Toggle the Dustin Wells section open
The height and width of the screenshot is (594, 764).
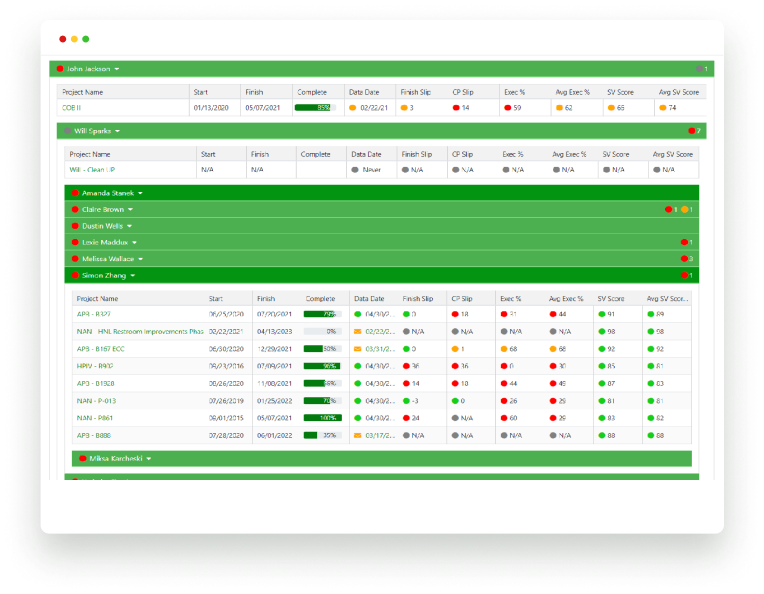128,226
